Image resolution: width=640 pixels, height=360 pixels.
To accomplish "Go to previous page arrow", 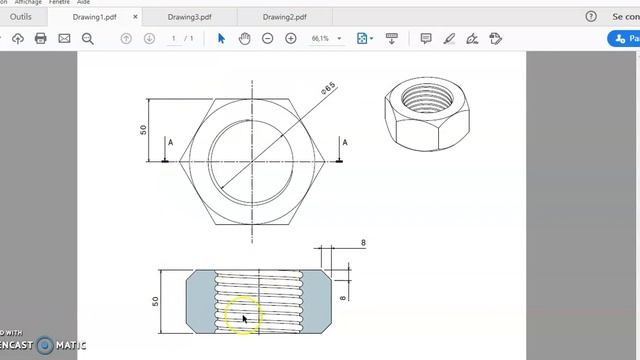I will [x=126, y=39].
